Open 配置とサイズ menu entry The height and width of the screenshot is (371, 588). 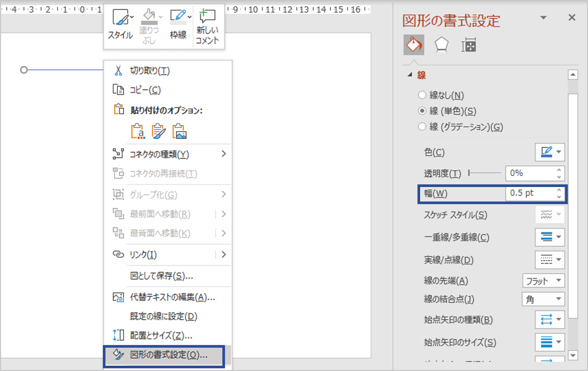[x=167, y=336]
